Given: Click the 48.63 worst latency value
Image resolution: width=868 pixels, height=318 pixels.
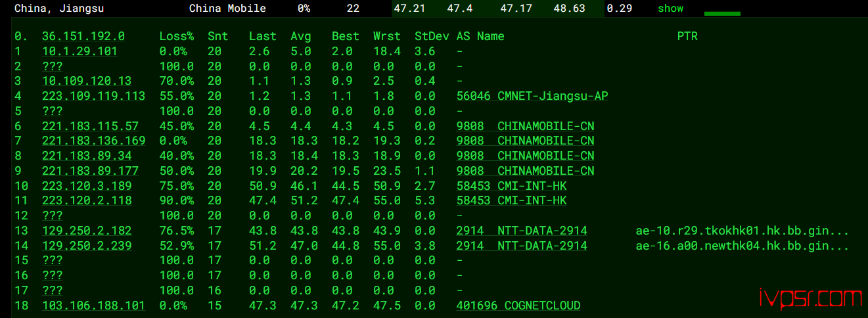Looking at the screenshot, I should (x=569, y=9).
